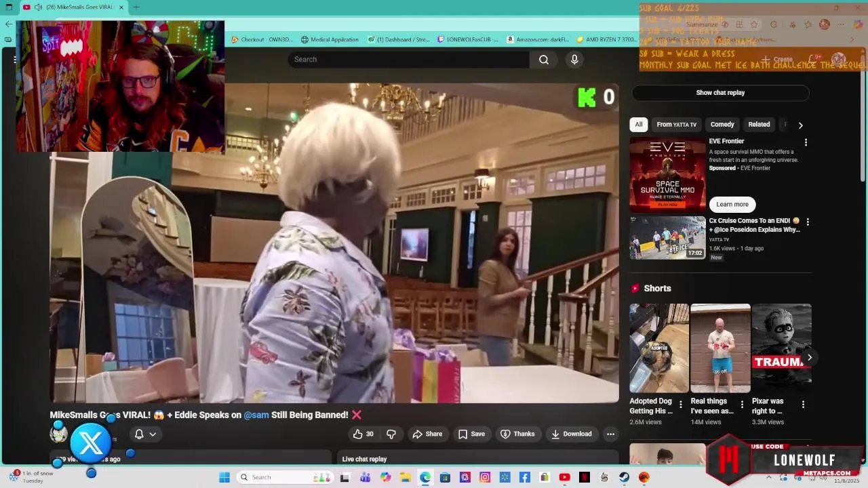Open EVE Frontier sponsored thumbnail
The width and height of the screenshot is (868, 488).
(667, 175)
